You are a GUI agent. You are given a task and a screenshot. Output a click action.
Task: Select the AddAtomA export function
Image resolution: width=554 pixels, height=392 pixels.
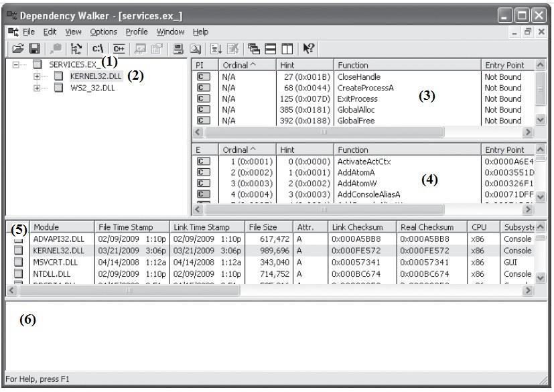pyautogui.click(x=356, y=172)
